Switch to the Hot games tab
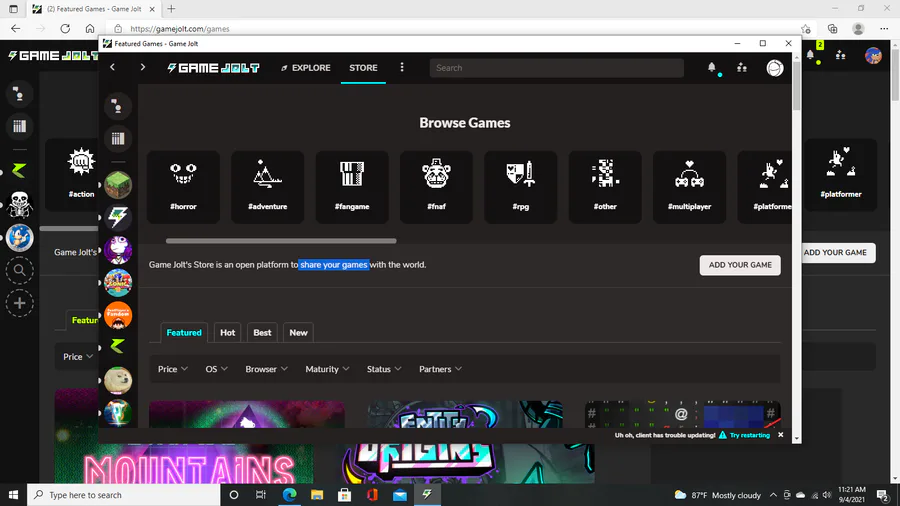The image size is (900, 506). [227, 333]
